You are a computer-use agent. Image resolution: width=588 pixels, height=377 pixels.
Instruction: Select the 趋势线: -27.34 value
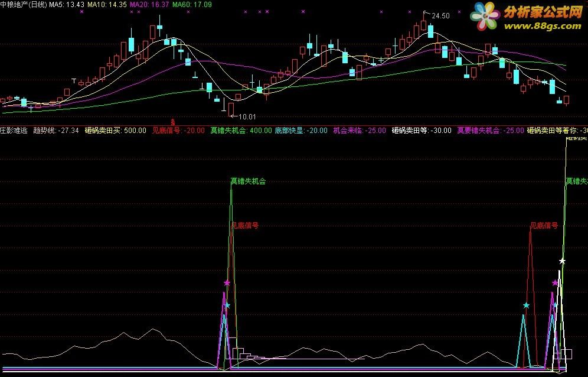56,131
